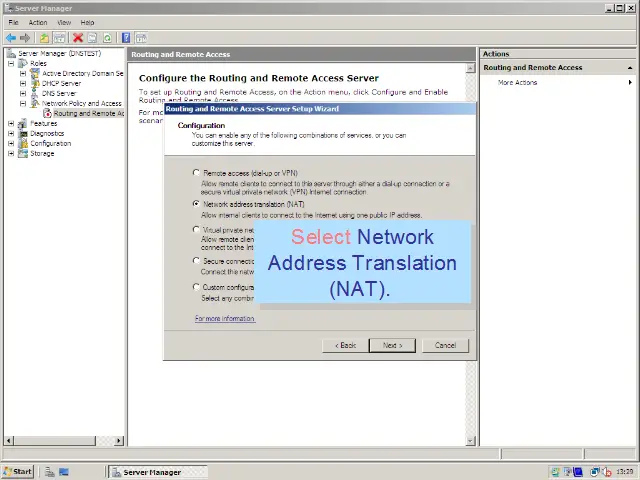The image size is (640, 480).
Task: Click the volume tray icon
Action: [607, 472]
